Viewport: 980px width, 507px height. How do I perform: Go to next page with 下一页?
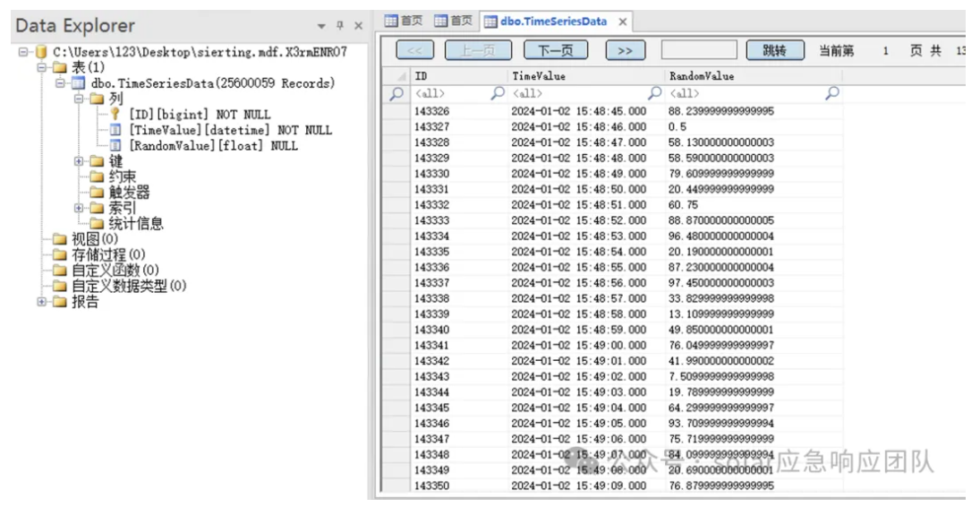click(550, 51)
